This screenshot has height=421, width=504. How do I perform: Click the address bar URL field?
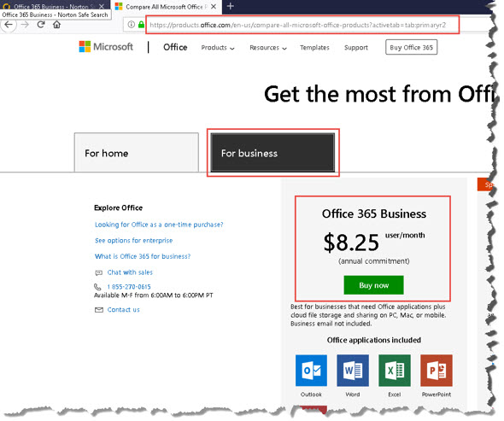pos(302,25)
